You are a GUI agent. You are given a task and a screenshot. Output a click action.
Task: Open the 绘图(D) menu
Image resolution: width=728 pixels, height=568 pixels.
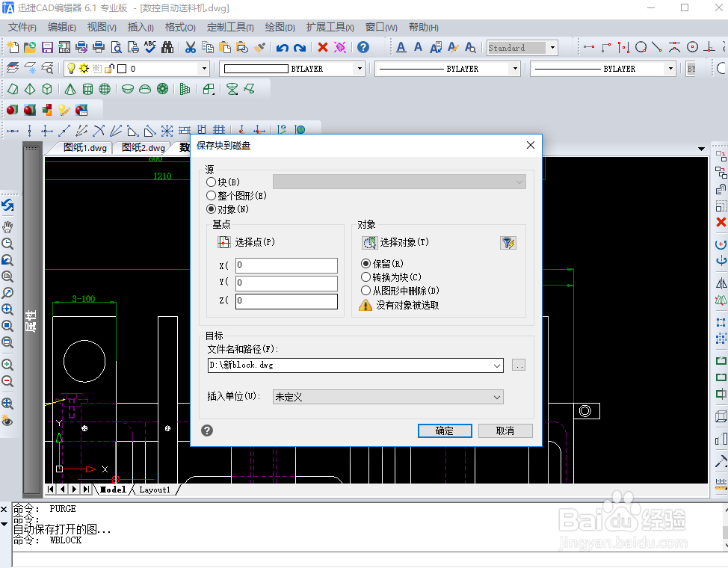(x=280, y=28)
